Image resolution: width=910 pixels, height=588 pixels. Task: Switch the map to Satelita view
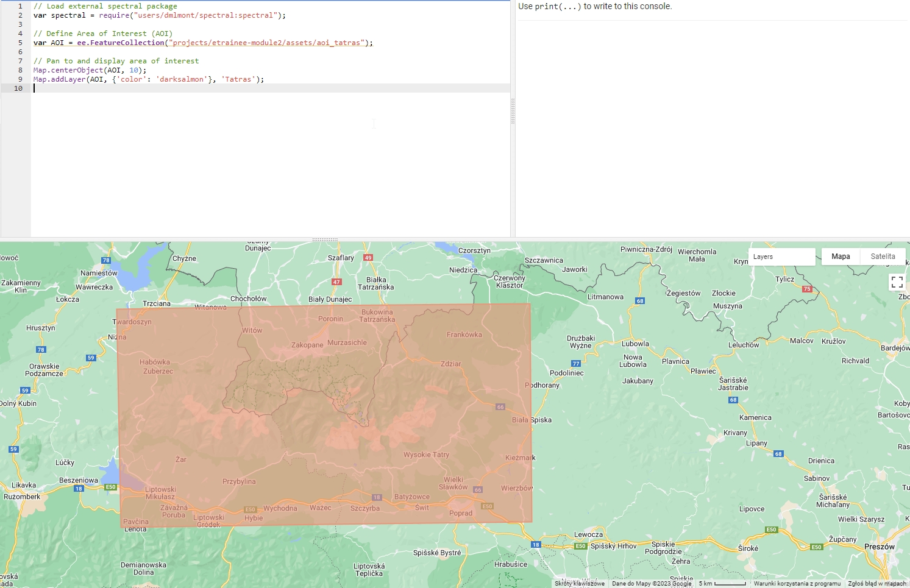(x=883, y=257)
